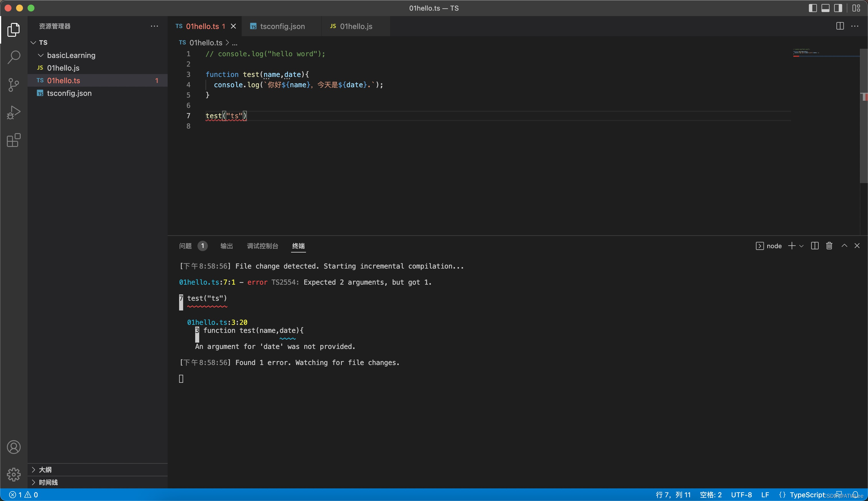Click the problems count badge 1
This screenshot has width=868, height=501.
[203, 246]
